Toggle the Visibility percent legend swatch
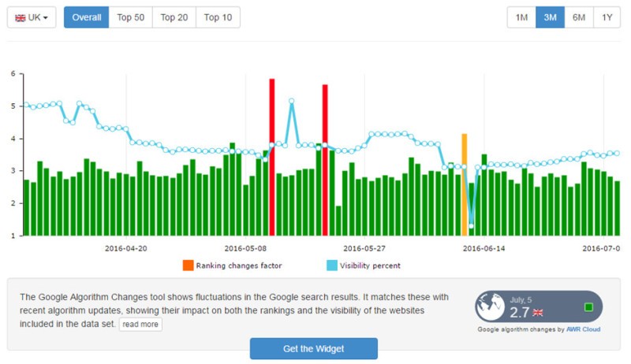631x364 pixels. [332, 266]
